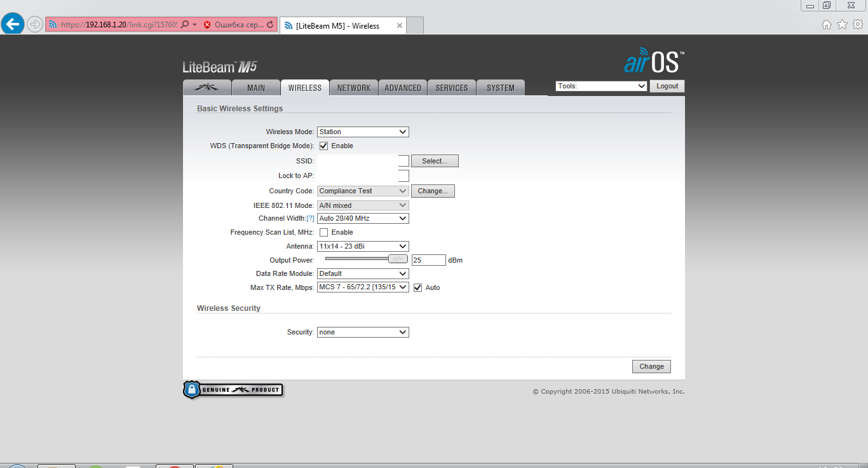Open the Ubiquiti logo tab
The width and height of the screenshot is (868, 468).
point(207,88)
